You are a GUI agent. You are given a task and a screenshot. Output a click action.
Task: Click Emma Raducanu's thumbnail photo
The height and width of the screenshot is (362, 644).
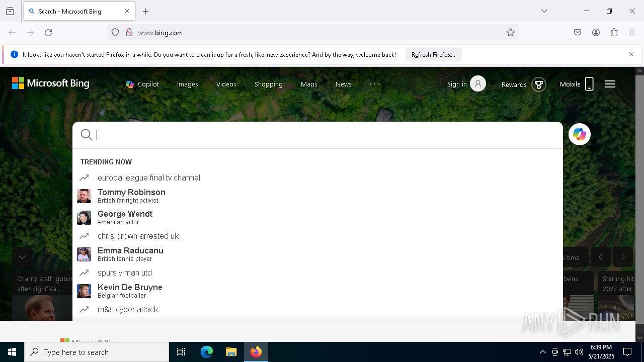point(84,254)
